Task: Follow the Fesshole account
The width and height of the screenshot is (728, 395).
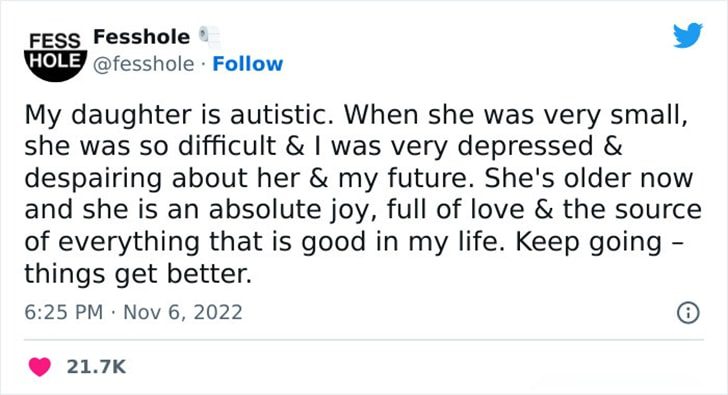Action: [x=247, y=64]
